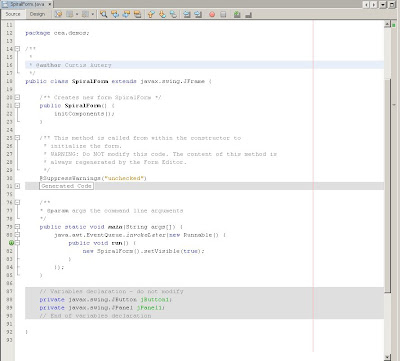Click the @SuppressWarnings annotation line
The height and width of the screenshot is (361, 400).
click(93, 178)
